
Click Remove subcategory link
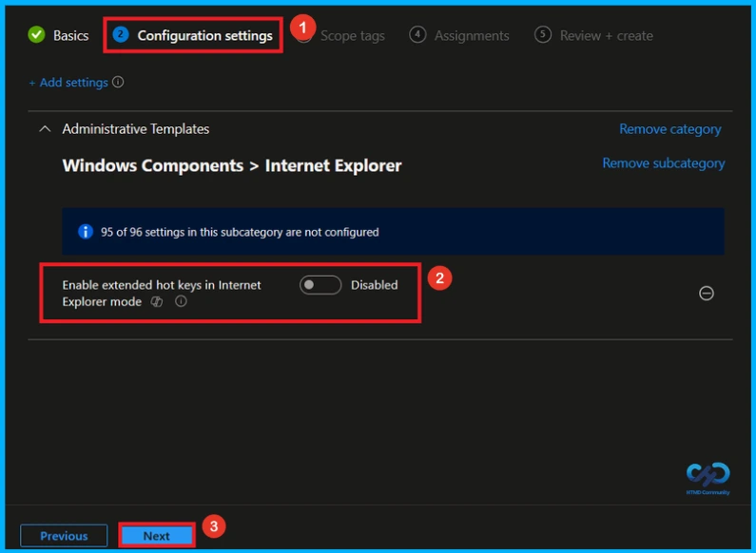click(x=664, y=163)
